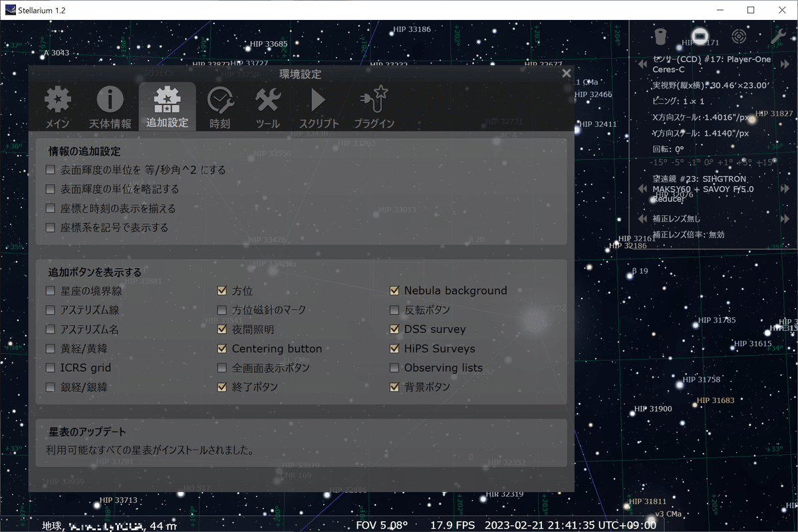Enable the Telrad finder icon
This screenshot has height=532, width=798.
pyautogui.click(x=739, y=37)
